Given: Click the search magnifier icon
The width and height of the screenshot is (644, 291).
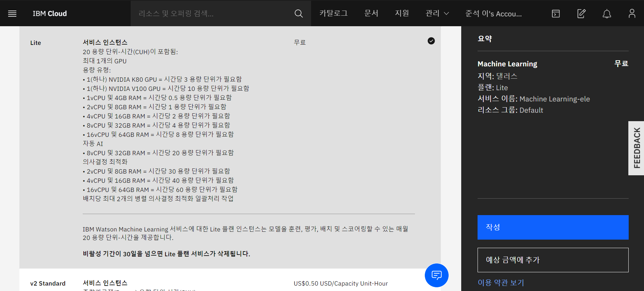Looking at the screenshot, I should click(x=299, y=14).
